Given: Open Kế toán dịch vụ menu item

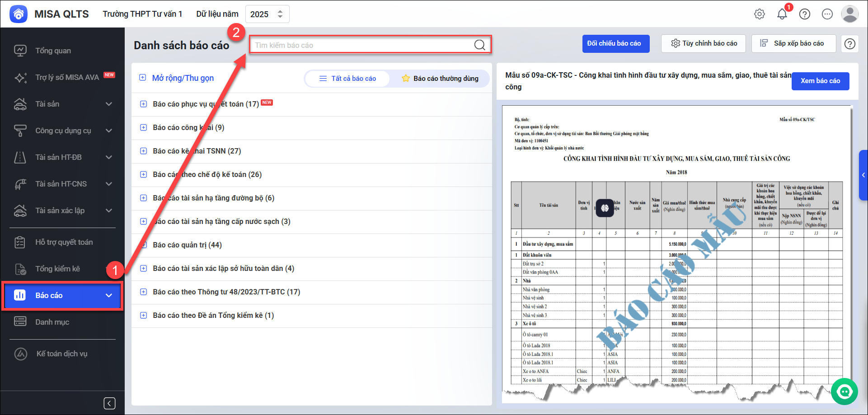Looking at the screenshot, I should (62, 354).
